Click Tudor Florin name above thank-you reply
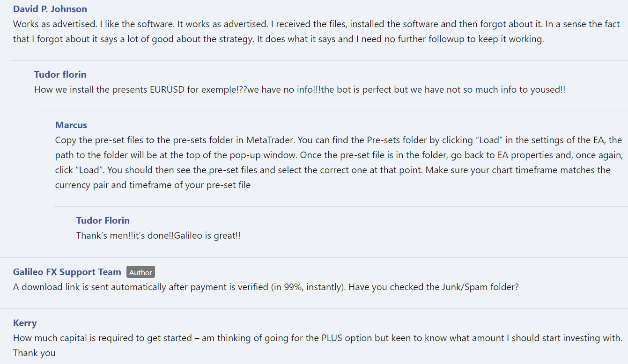Image resolution: width=628 pixels, height=364 pixels. point(103,220)
